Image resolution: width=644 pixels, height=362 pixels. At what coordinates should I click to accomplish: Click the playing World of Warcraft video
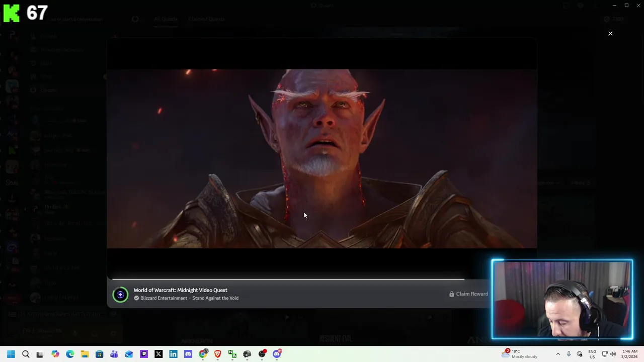pyautogui.click(x=322, y=159)
